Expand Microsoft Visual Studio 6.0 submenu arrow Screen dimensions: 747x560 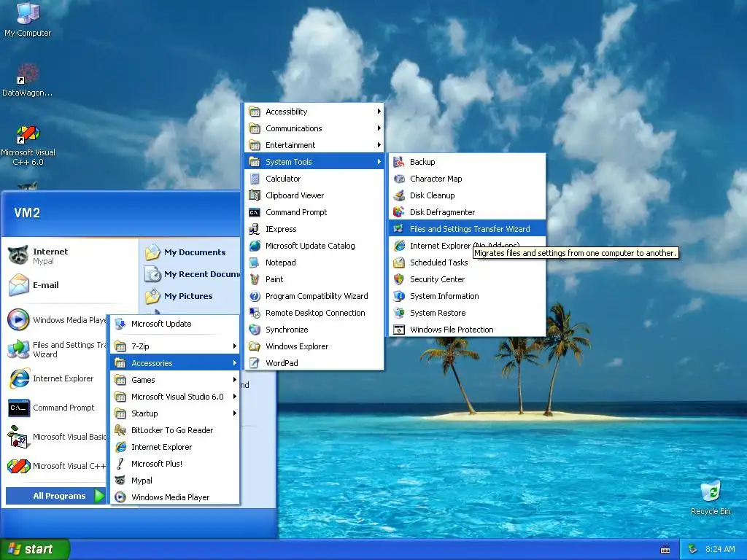point(235,396)
